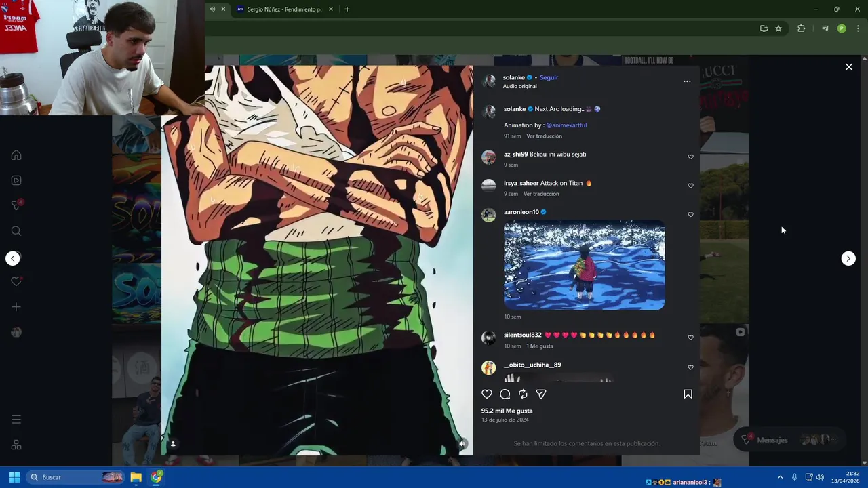Go to the previous post arrow
Screen dimensions: 868x488
(13, 258)
